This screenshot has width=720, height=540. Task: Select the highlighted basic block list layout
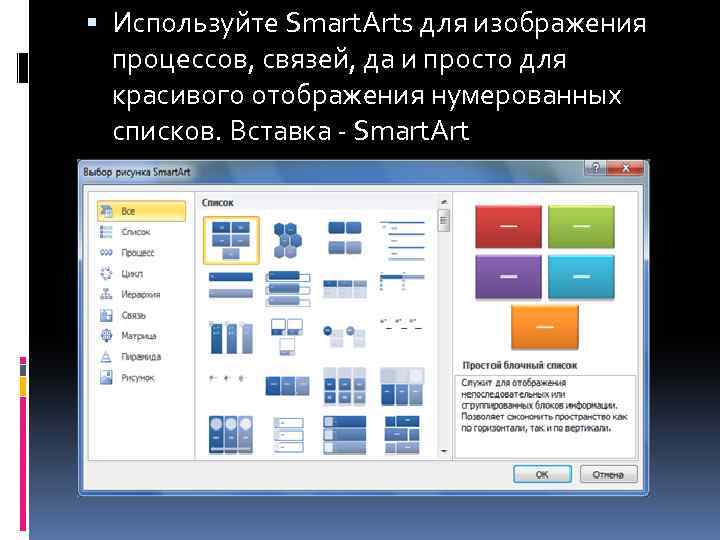click(x=231, y=241)
